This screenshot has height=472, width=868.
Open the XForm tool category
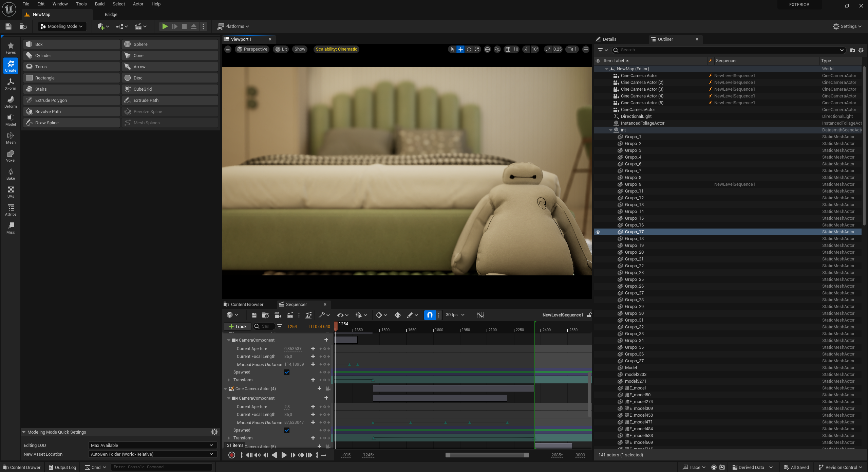point(11,84)
